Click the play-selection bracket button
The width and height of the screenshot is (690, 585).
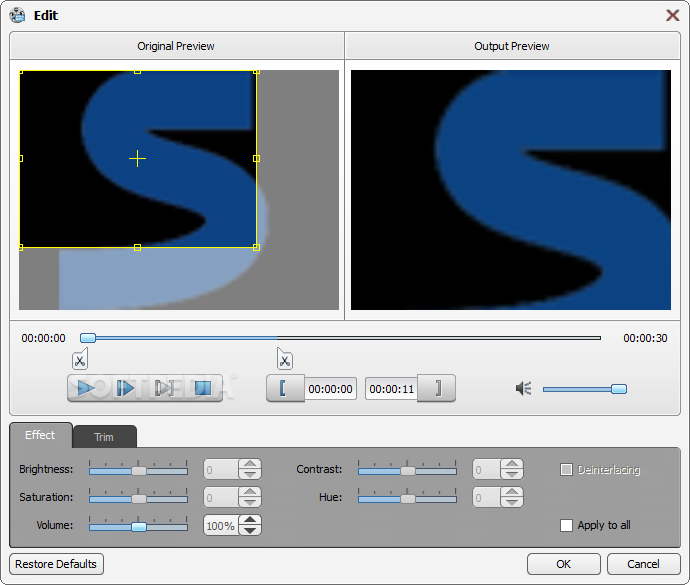[164, 388]
